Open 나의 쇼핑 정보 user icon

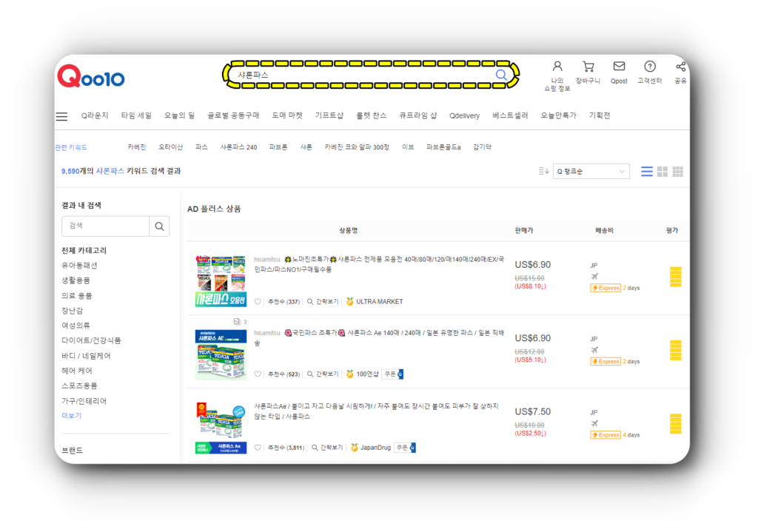click(557, 66)
